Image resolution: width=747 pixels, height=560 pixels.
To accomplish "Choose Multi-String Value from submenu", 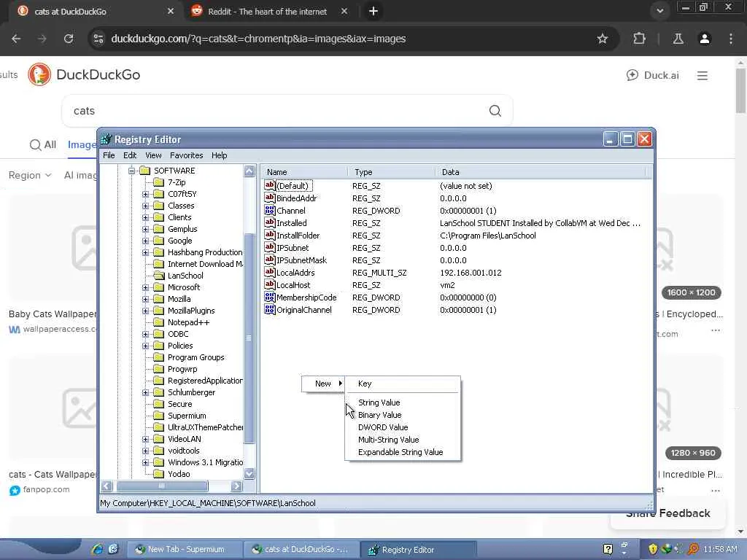I will pyautogui.click(x=403, y=440).
